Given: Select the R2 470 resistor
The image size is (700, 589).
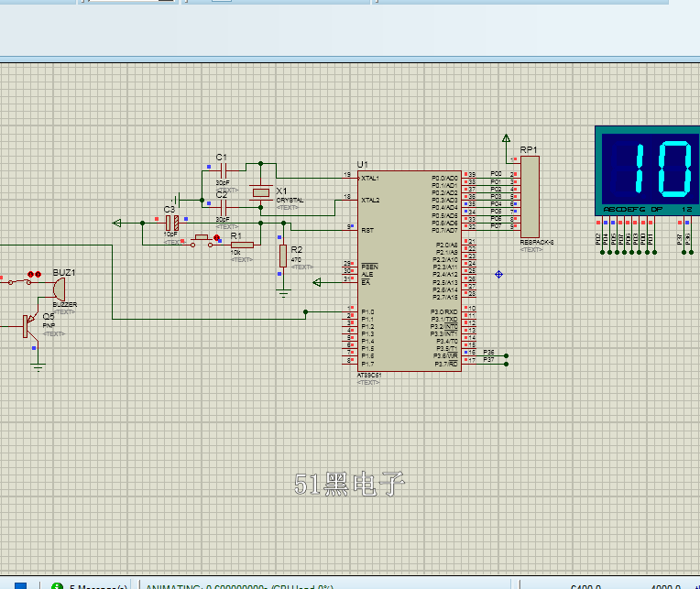Looking at the screenshot, I should (283, 256).
